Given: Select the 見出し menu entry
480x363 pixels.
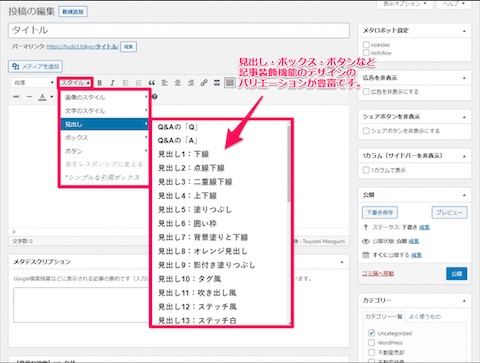Looking at the screenshot, I should (x=104, y=124).
